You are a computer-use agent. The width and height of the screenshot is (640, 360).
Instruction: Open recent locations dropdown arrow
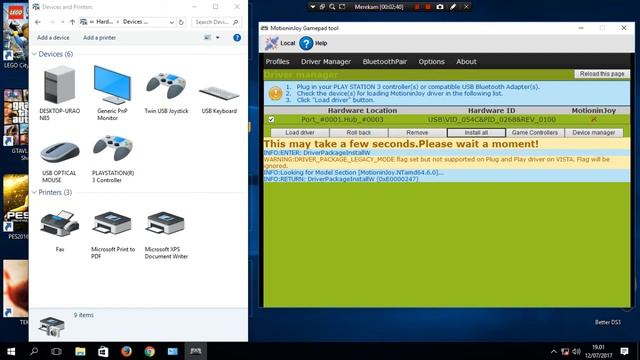point(62,22)
